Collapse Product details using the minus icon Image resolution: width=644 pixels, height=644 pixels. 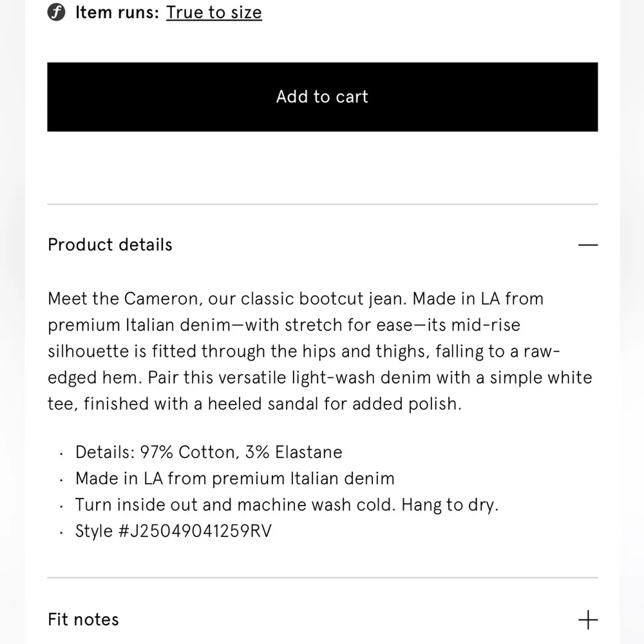point(588,245)
